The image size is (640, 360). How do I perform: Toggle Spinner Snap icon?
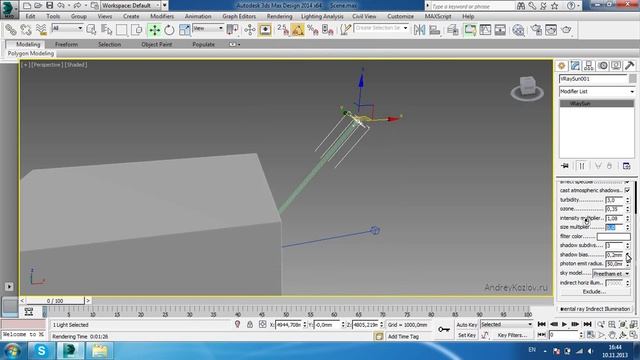[x=328, y=30]
